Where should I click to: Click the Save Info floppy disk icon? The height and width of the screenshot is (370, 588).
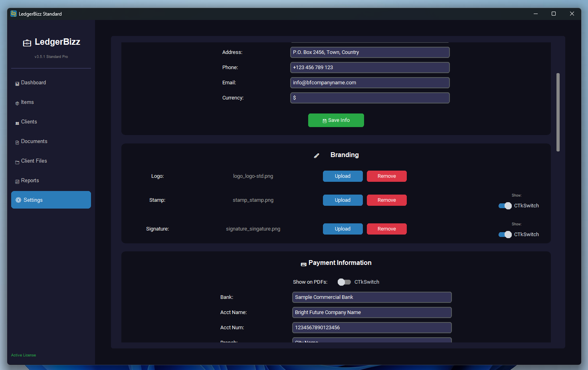[x=325, y=121]
